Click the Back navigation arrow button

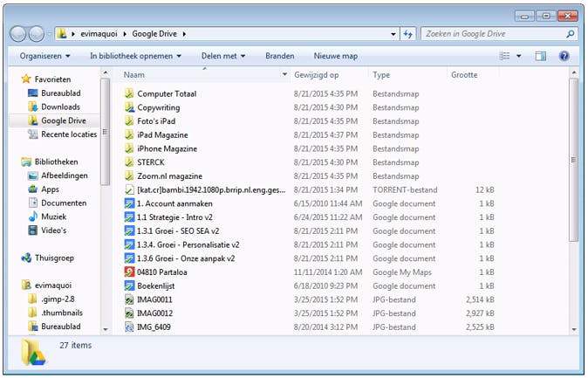20,34
